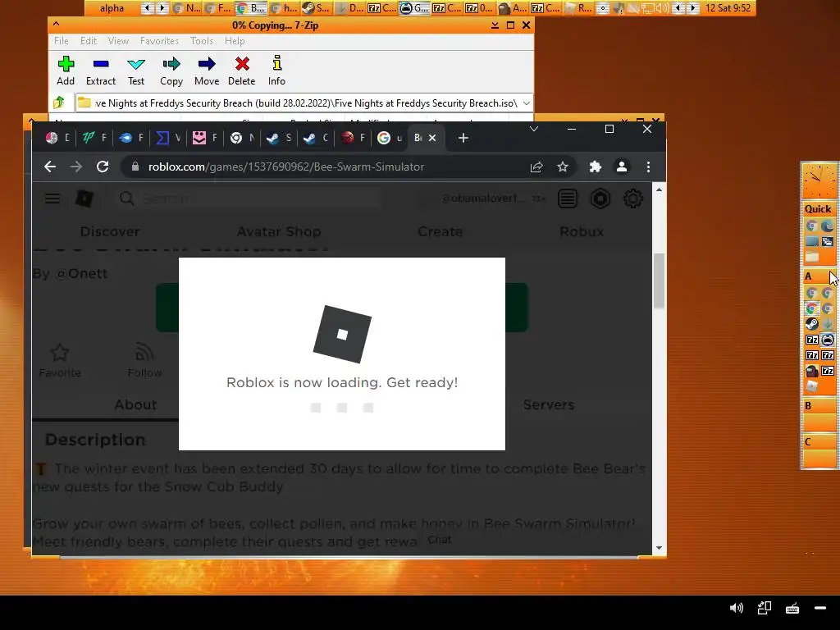Viewport: 840px width, 630px height.
Task: Click the page scroll-up arrow
Action: [659, 189]
